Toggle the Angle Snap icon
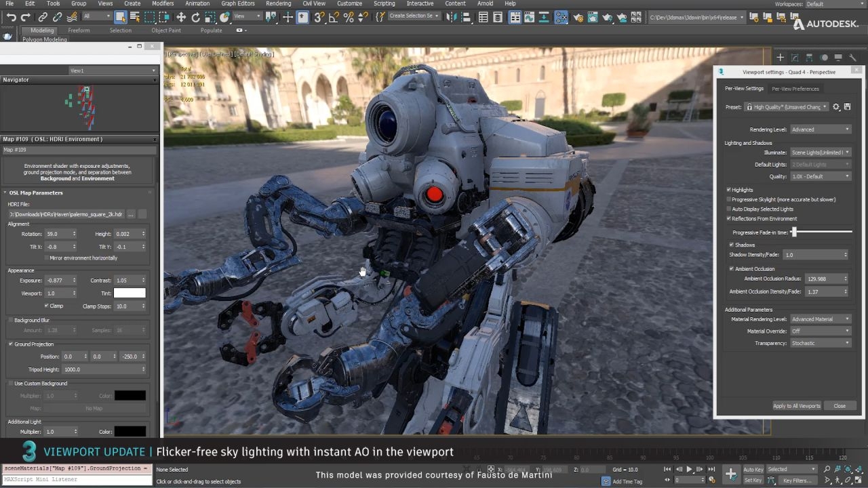868x488 pixels. [x=333, y=17]
